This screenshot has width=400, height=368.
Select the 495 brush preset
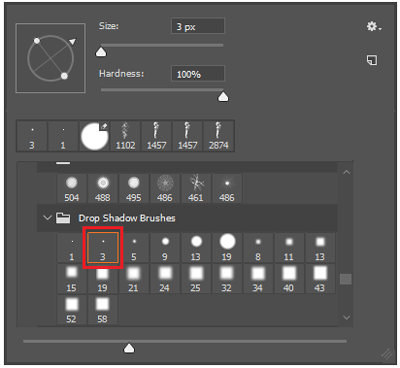(x=133, y=188)
